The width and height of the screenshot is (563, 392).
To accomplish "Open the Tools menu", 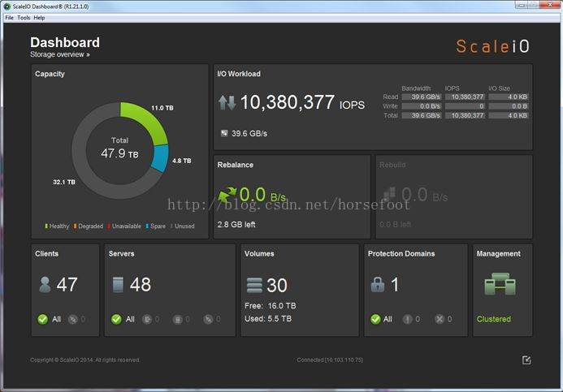I will pyautogui.click(x=24, y=17).
